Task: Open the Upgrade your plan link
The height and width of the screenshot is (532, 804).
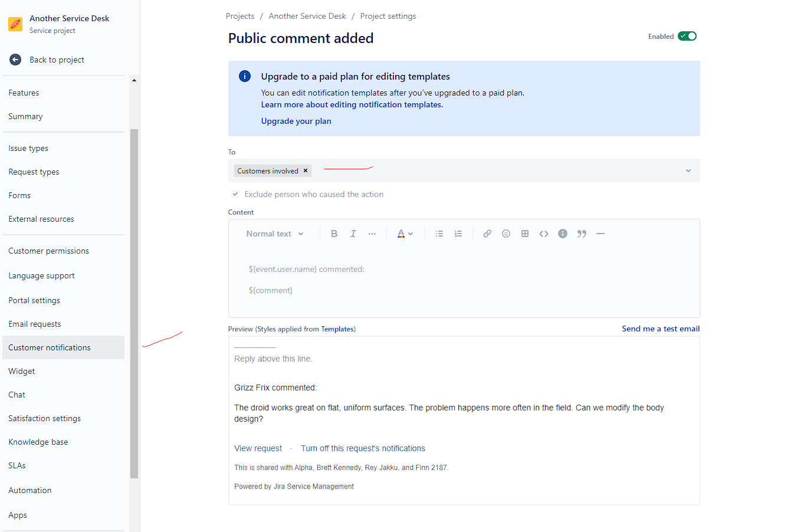Action: point(296,120)
